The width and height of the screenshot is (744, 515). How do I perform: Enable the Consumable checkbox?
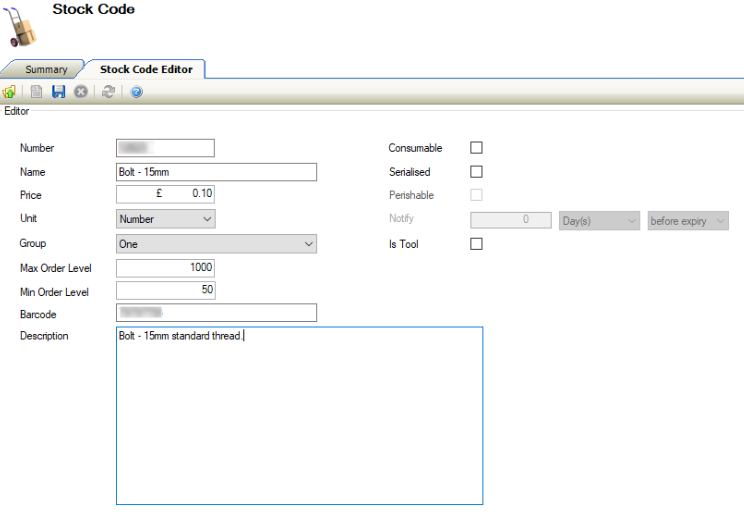tap(476, 148)
